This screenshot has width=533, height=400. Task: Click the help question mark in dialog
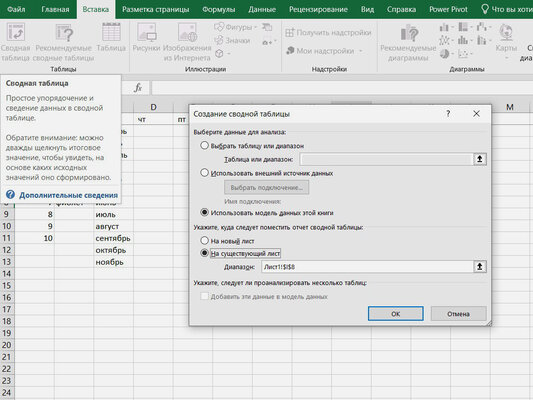point(448,114)
